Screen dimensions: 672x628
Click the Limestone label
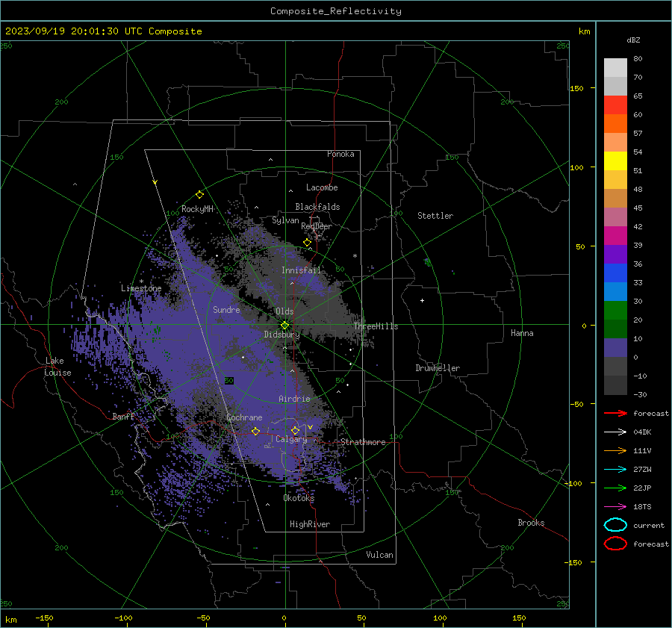[141, 288]
